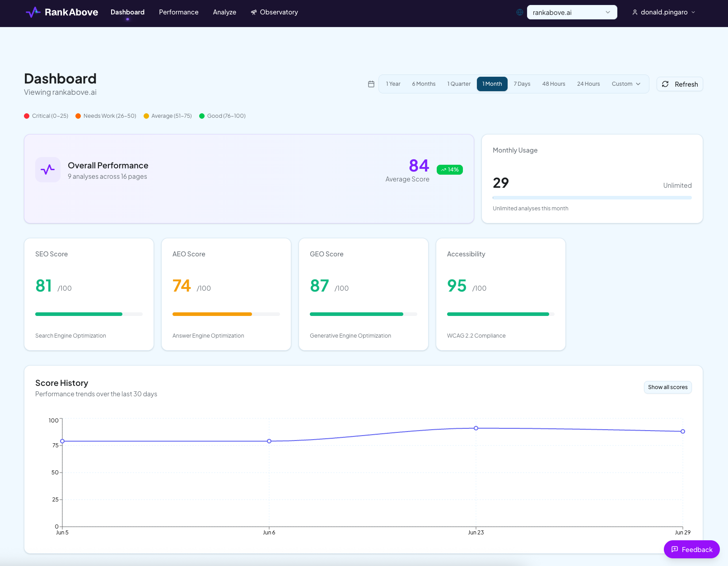
Task: Click the RankAbove pulse logo icon
Action: click(x=33, y=12)
